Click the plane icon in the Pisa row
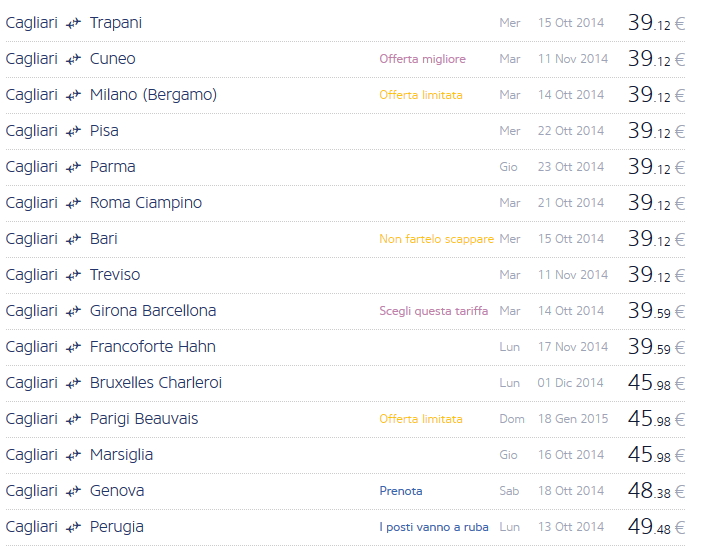The height and width of the screenshot is (546, 711). (73, 131)
